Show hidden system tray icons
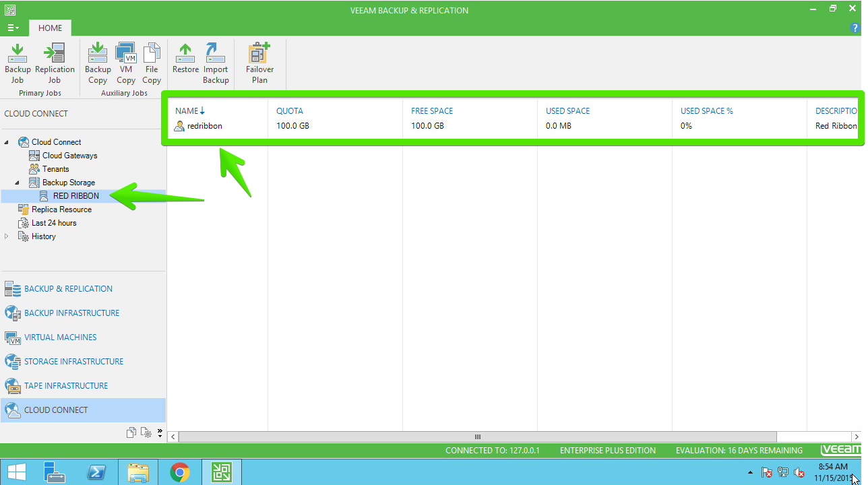Screen dimensions: 868x485 click(x=750, y=473)
